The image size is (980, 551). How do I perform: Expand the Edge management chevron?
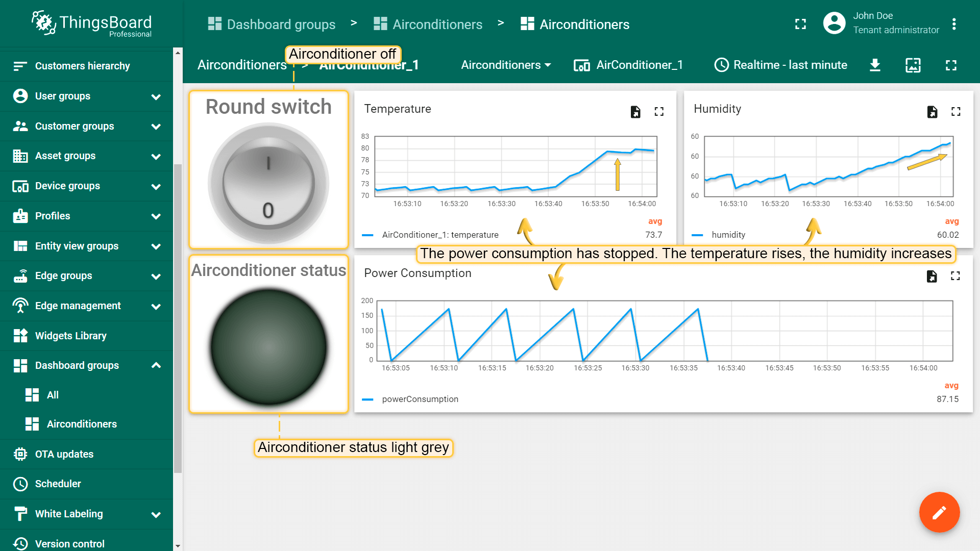[x=156, y=306]
